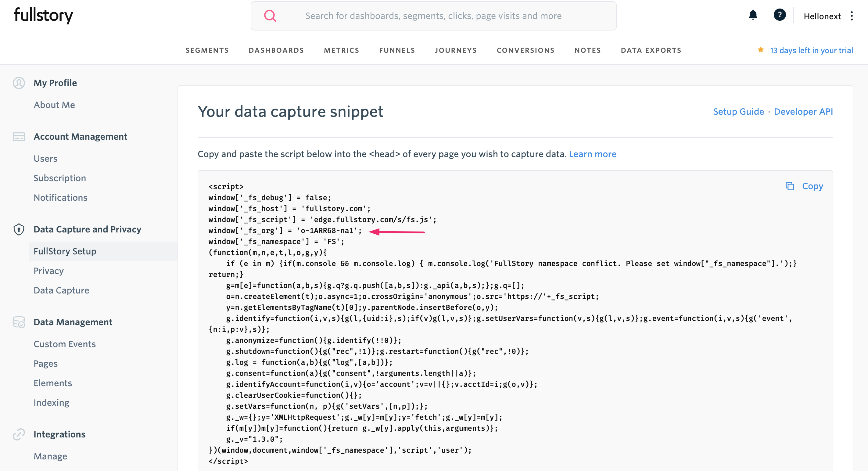The image size is (868, 471).
Task: Open Users in sidebar
Action: [45, 158]
